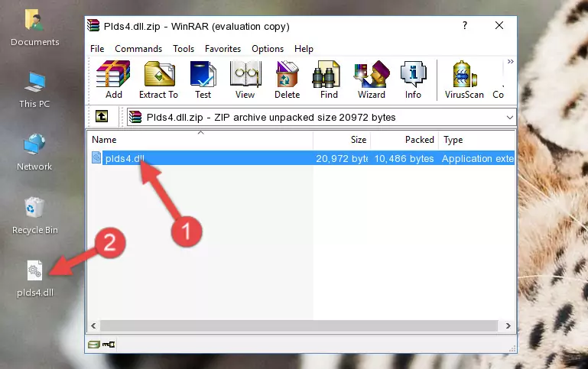The width and height of the screenshot is (588, 369).
Task: Sort by the Type column header
Action: pyautogui.click(x=476, y=140)
